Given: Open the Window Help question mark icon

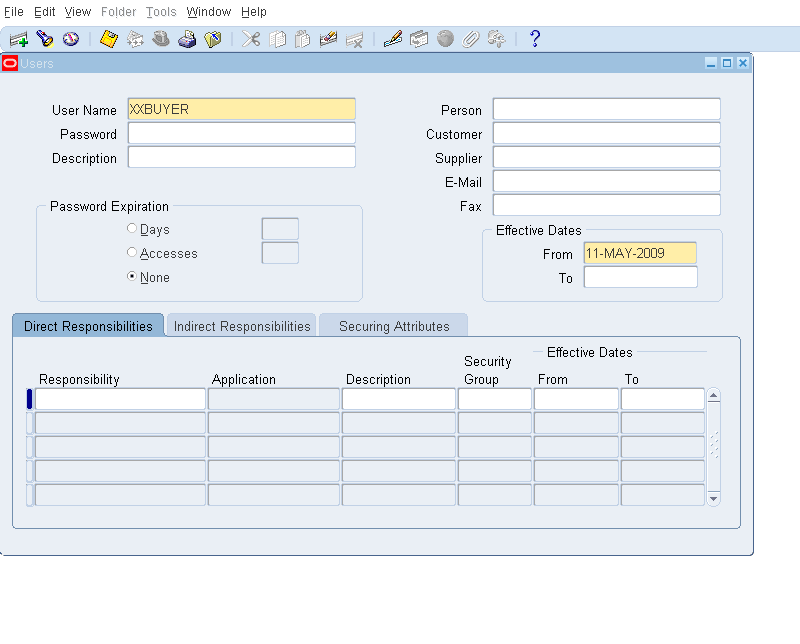Looking at the screenshot, I should pyautogui.click(x=534, y=39).
